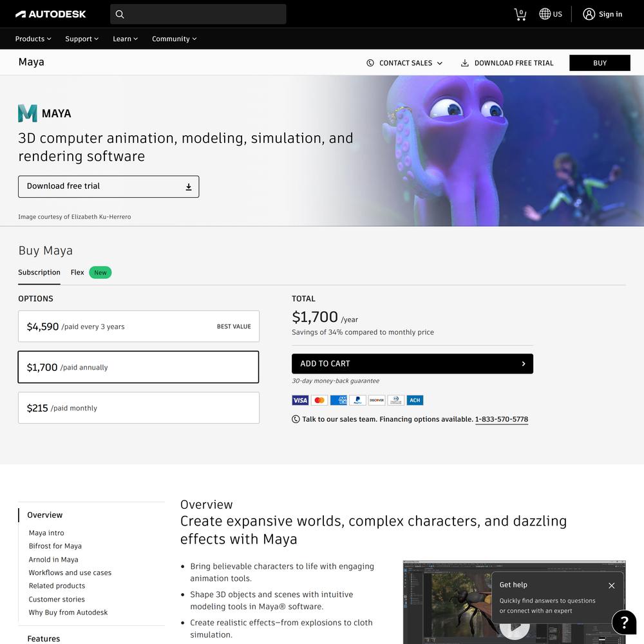Switch to the Subscription tab

39,272
